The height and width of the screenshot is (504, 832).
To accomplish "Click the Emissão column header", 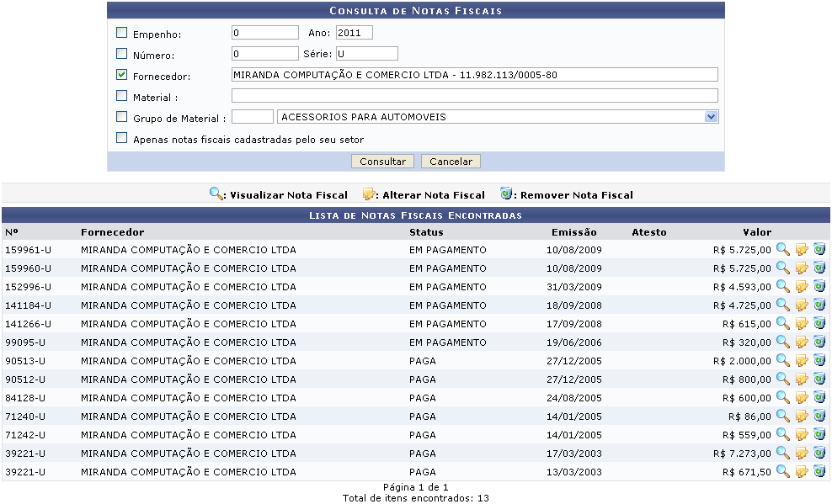I will click(573, 232).
